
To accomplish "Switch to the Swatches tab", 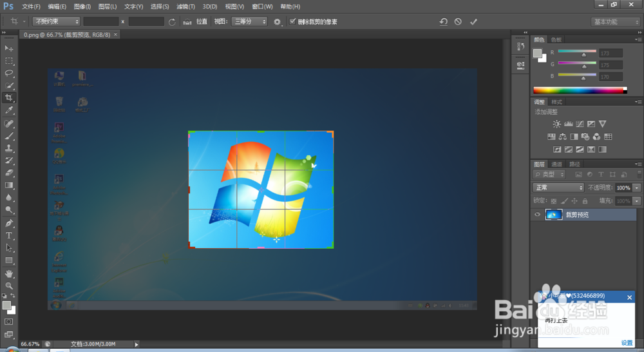I will point(556,39).
